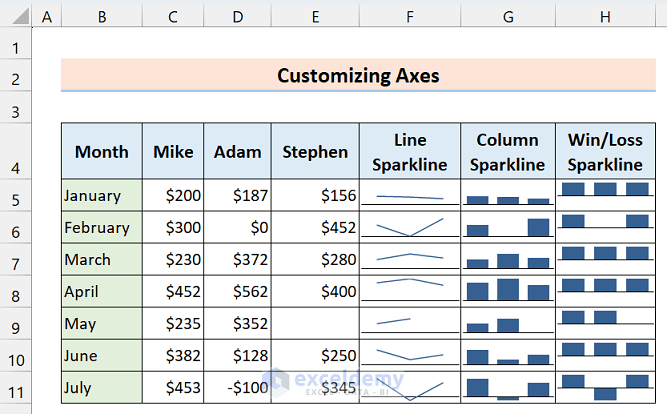
Task: Click the Select All corner triangle
Action: point(16,17)
